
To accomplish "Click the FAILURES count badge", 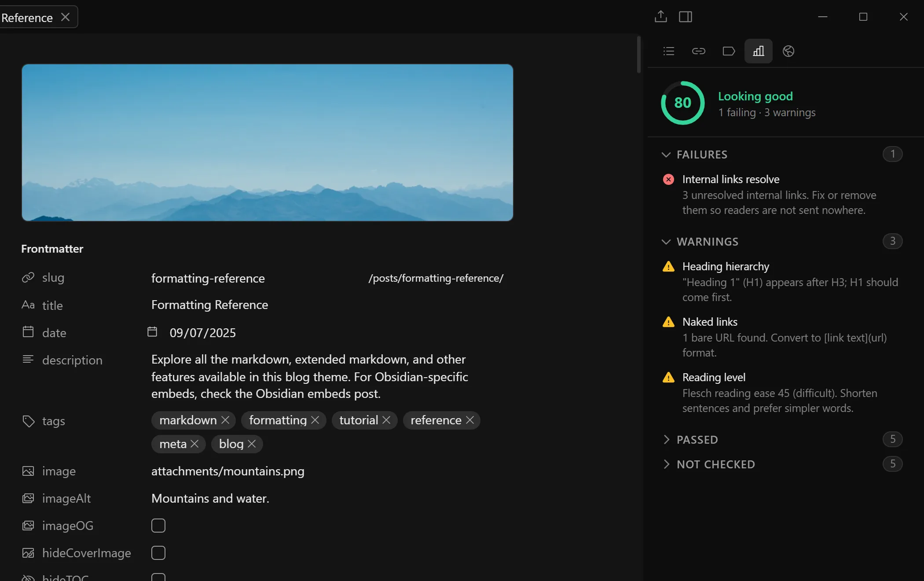I will 892,154.
